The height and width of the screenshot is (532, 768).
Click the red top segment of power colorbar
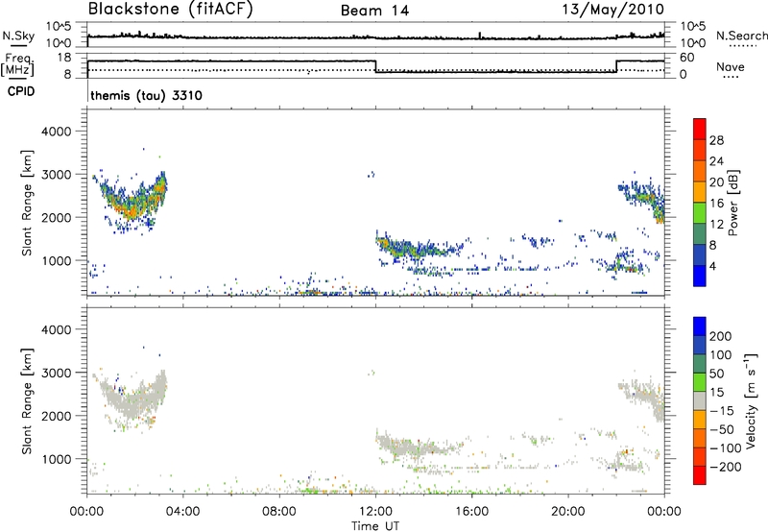(700, 129)
